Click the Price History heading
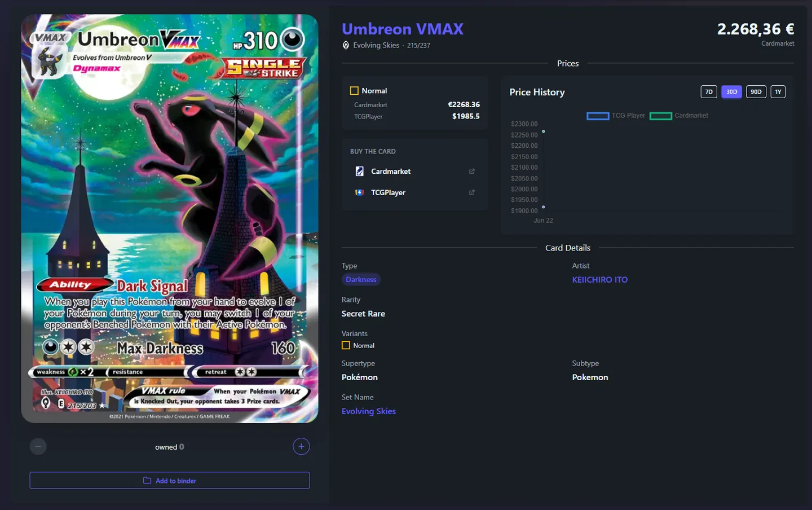This screenshot has width=812, height=510. pos(537,92)
